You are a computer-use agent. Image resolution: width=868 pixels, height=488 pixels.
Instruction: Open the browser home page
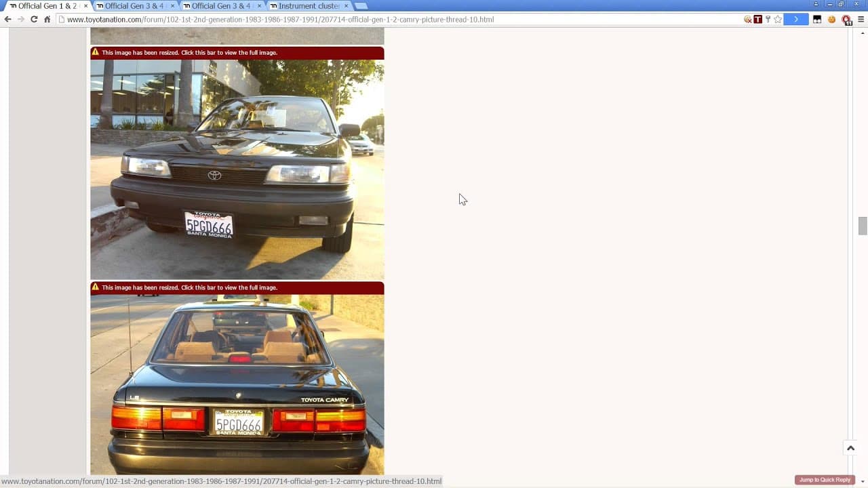tap(47, 20)
